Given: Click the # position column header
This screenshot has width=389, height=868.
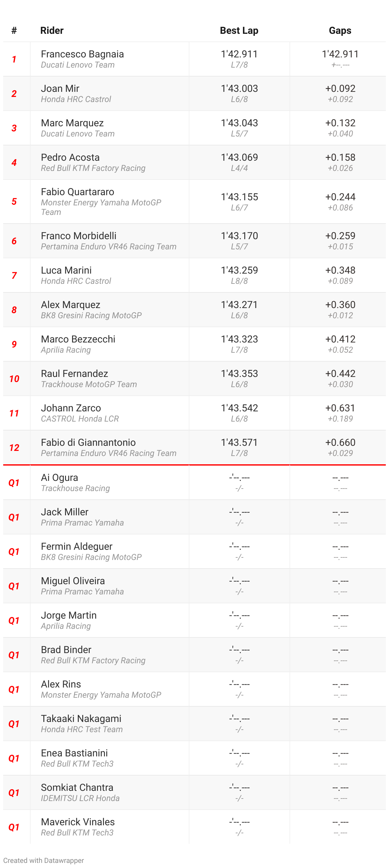Looking at the screenshot, I should (14, 31).
